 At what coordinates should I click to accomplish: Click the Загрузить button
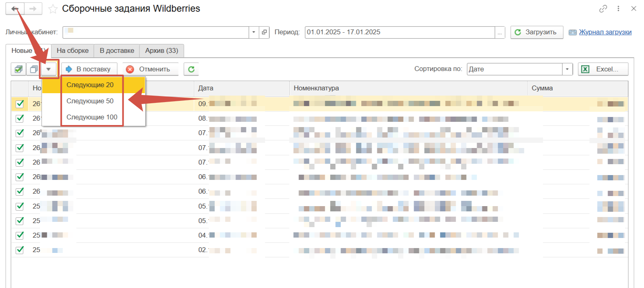click(x=537, y=32)
